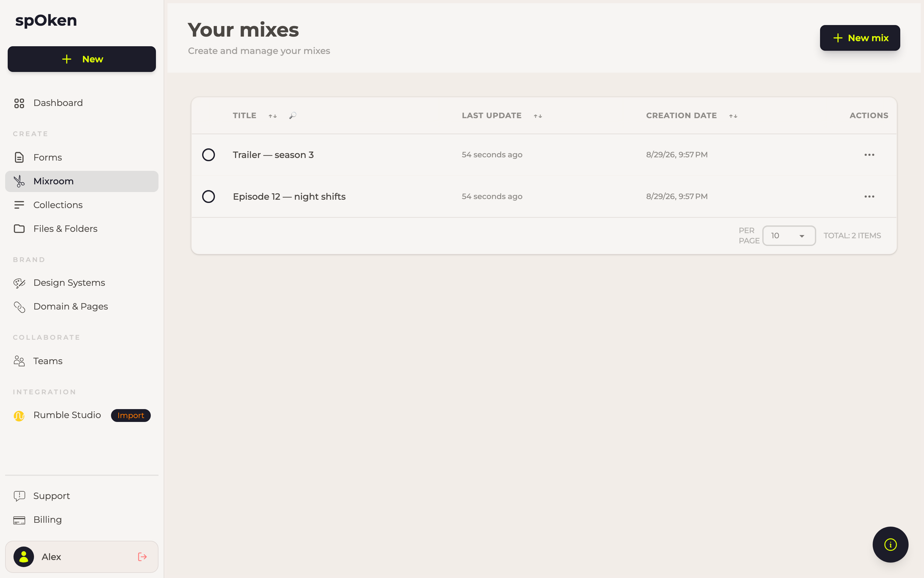Sort by Last Update arrows
Screen dimensions: 924x578
538,116
